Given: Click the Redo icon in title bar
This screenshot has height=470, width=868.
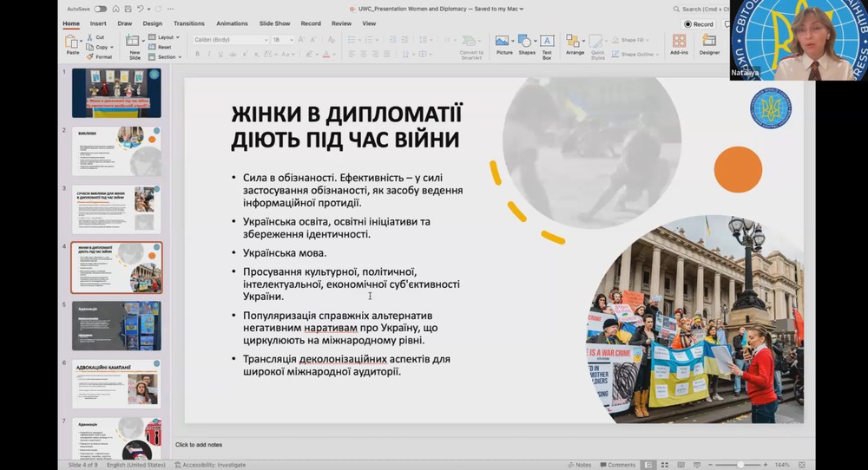Looking at the screenshot, I should coord(158,9).
